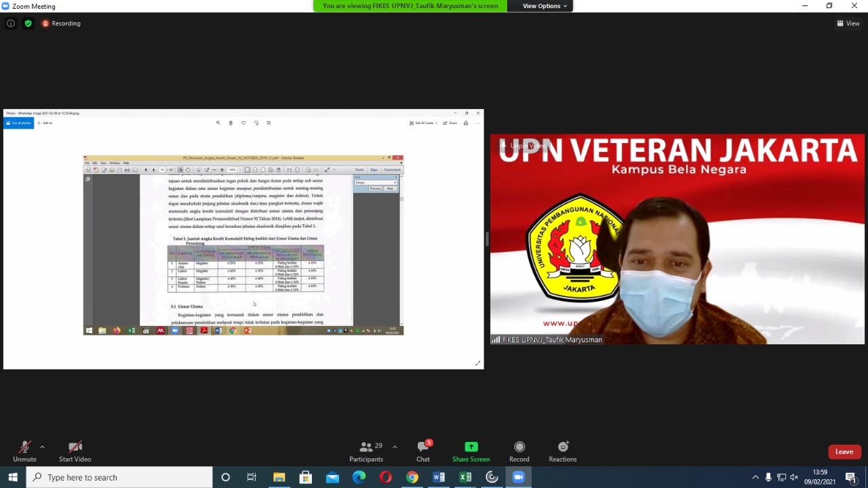868x488 pixels.
Task: Click the meeting information icon
Action: tap(11, 23)
